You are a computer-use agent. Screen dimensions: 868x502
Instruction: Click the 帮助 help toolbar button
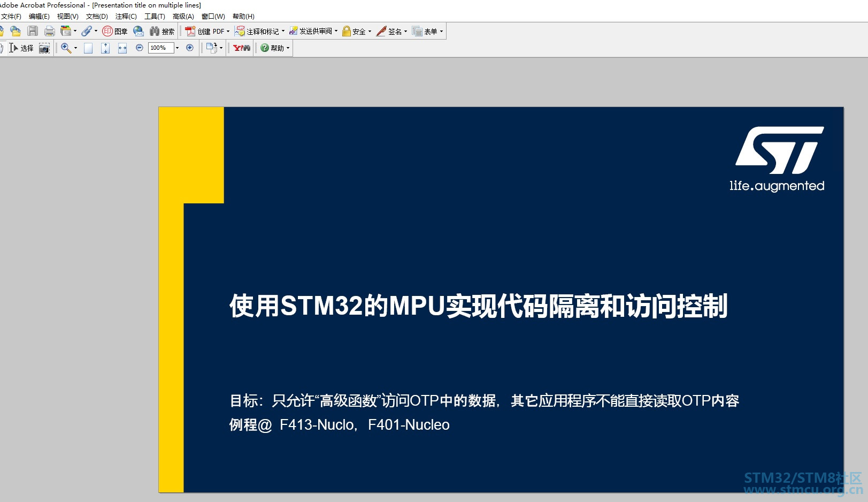point(272,48)
